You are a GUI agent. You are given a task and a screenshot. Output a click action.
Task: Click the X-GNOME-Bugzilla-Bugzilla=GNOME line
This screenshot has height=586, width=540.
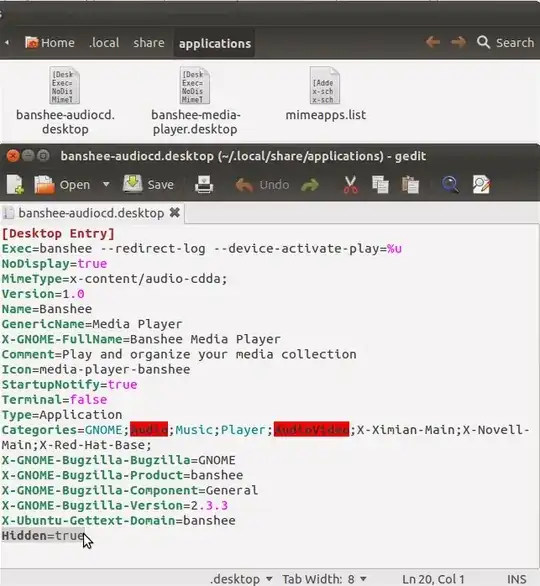pos(118,460)
